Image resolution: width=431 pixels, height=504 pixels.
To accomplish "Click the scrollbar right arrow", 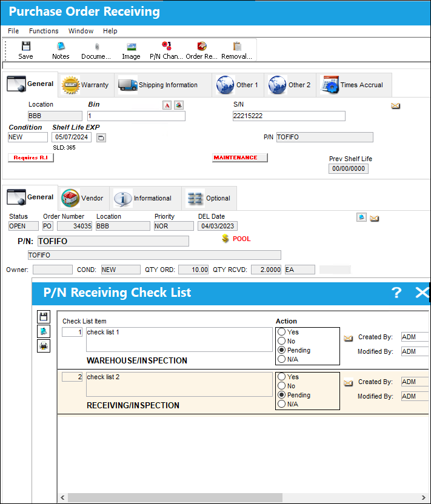I will 424,497.
